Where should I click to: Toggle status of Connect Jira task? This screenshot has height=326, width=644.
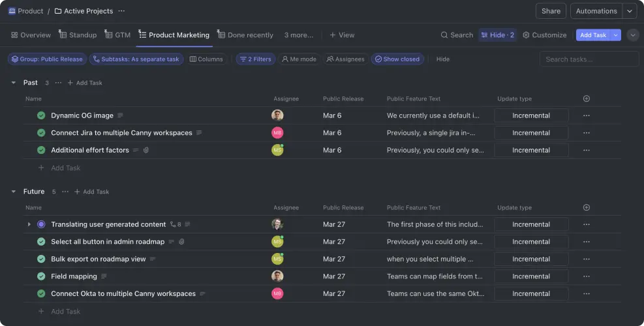pos(41,132)
